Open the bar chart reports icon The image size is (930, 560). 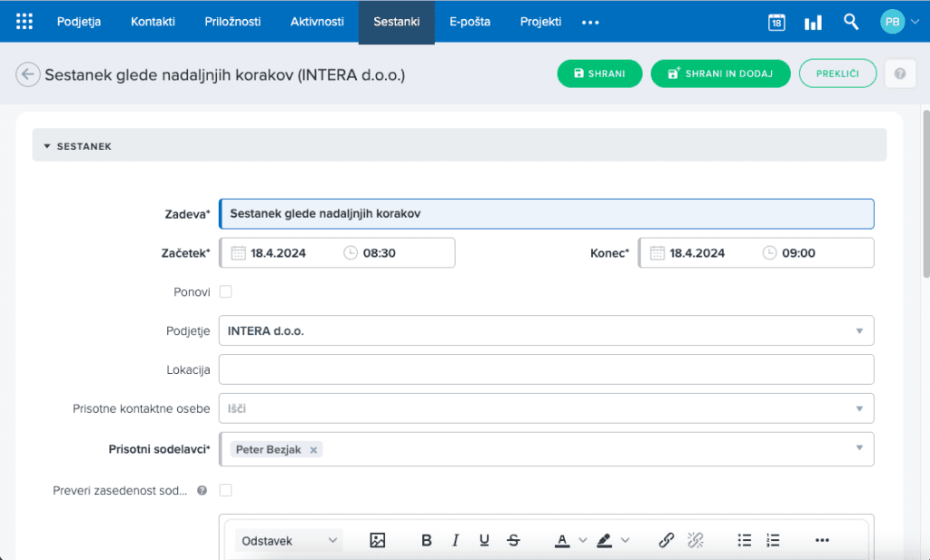pyautogui.click(x=813, y=23)
